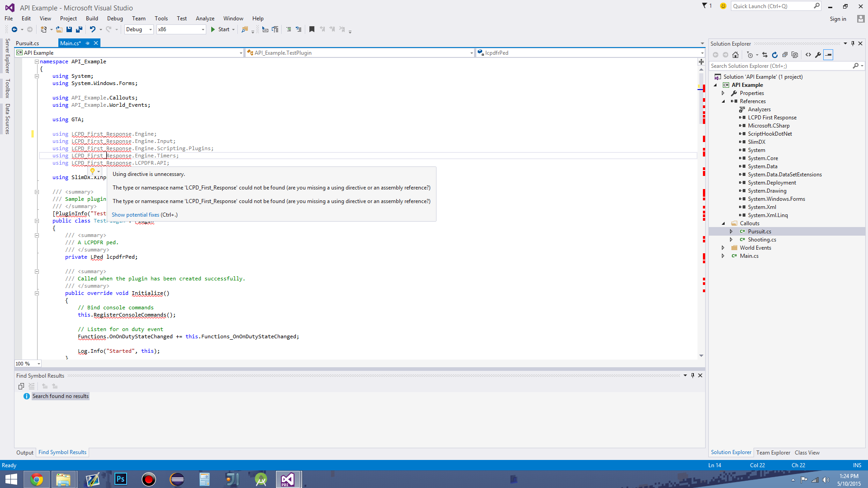Toggle auto-hide pin for Find Symbol Results
Image resolution: width=868 pixels, height=488 pixels.
coord(693,375)
